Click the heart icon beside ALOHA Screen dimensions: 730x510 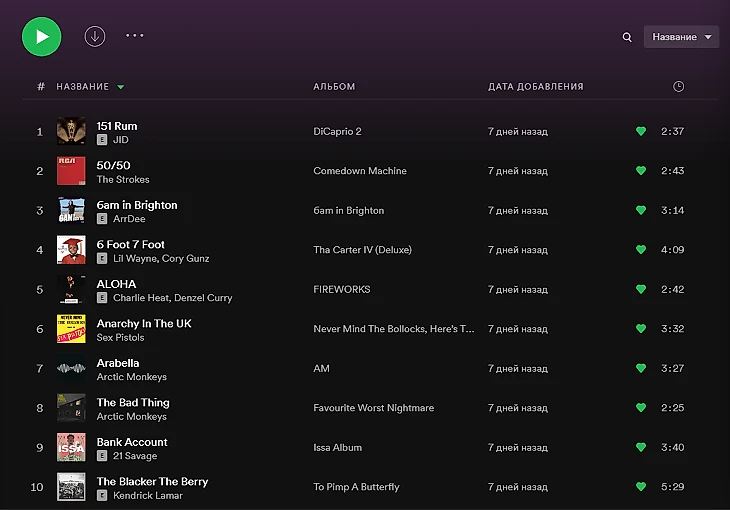[641, 289]
